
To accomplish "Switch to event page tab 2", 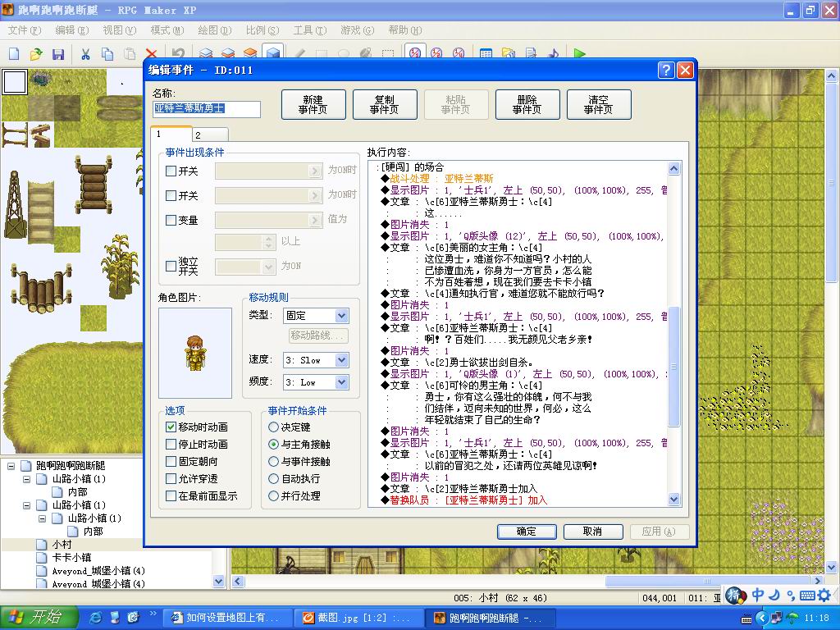I will 210,135.
